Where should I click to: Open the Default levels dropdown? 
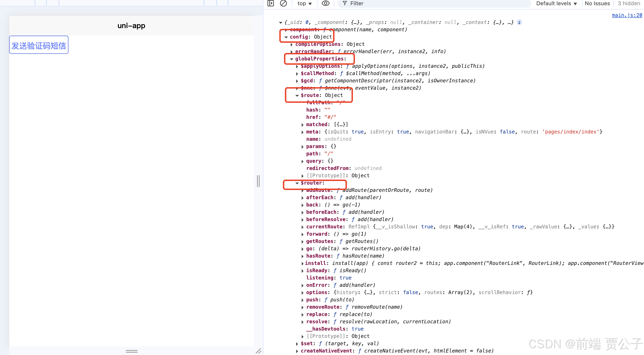[x=556, y=3]
